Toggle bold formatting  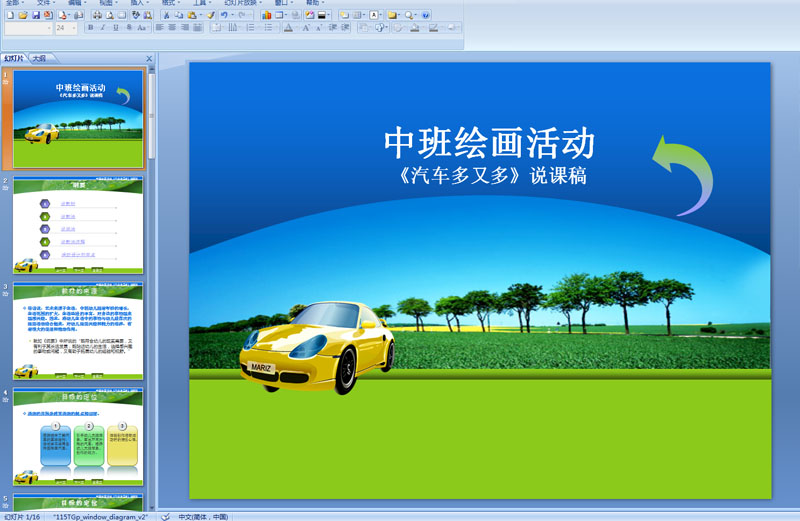[90, 28]
